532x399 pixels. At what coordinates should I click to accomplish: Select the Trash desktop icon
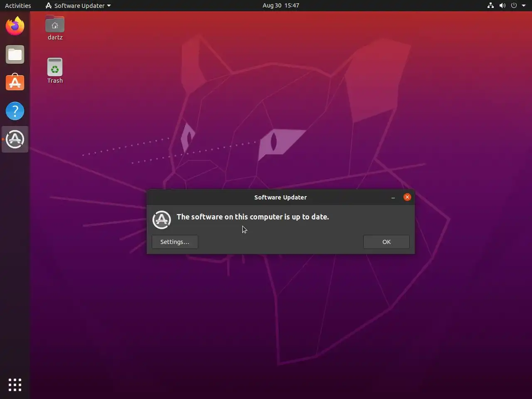55,71
